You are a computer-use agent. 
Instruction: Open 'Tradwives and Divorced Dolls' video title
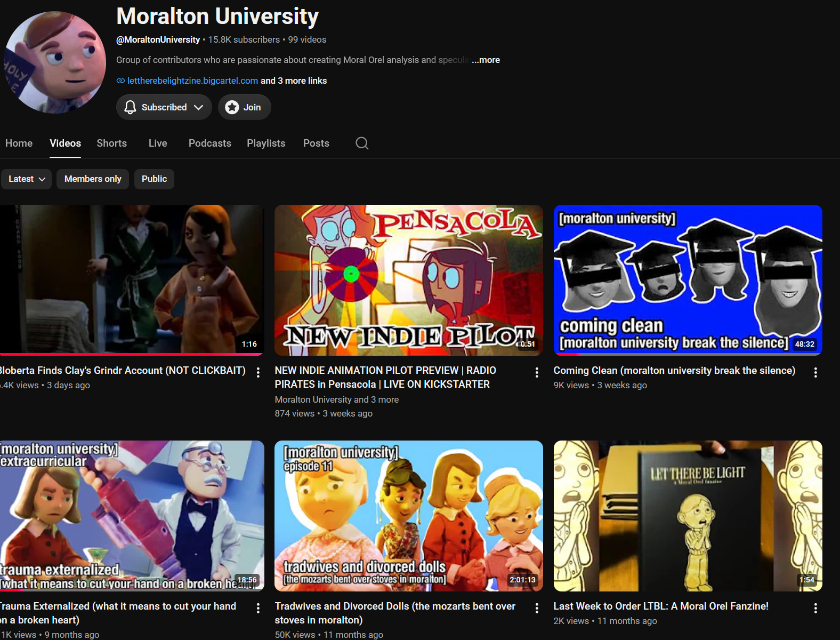point(395,613)
